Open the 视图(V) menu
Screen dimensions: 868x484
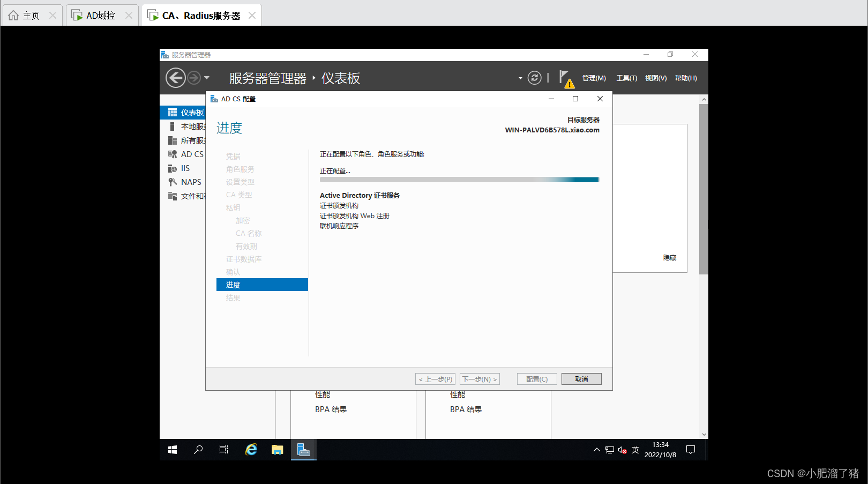(656, 78)
